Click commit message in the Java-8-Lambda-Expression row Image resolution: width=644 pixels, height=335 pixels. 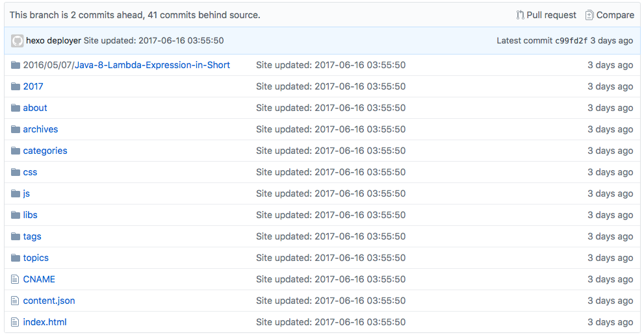[331, 65]
